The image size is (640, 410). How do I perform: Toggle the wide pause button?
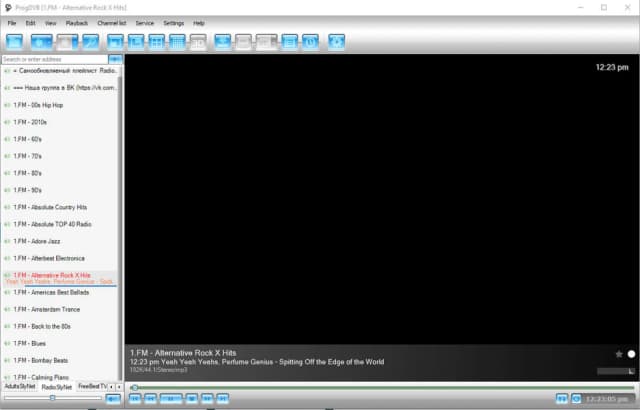tap(171, 399)
